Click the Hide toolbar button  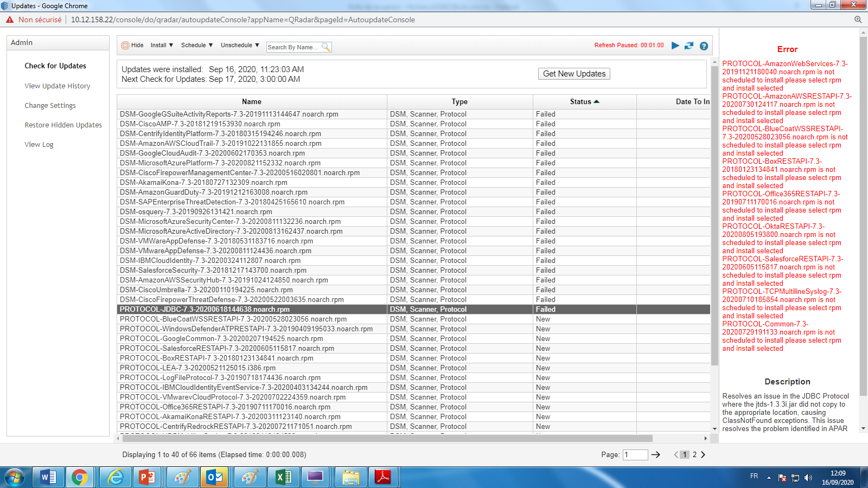click(132, 46)
